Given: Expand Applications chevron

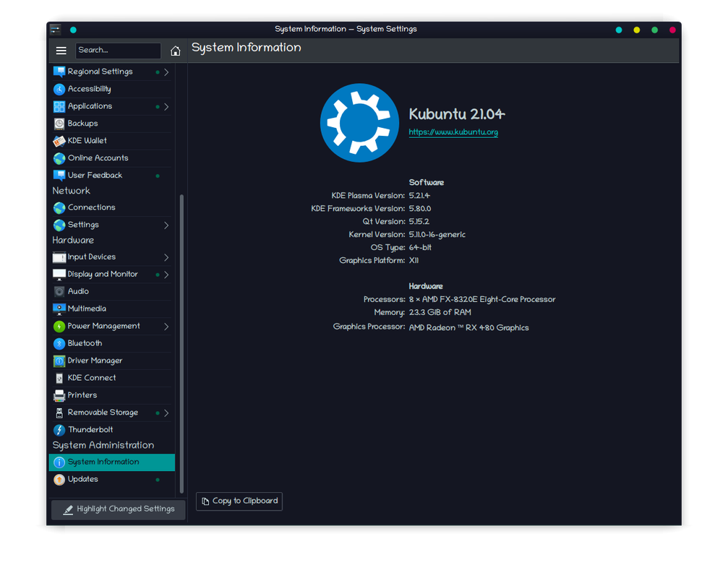Looking at the screenshot, I should (166, 106).
